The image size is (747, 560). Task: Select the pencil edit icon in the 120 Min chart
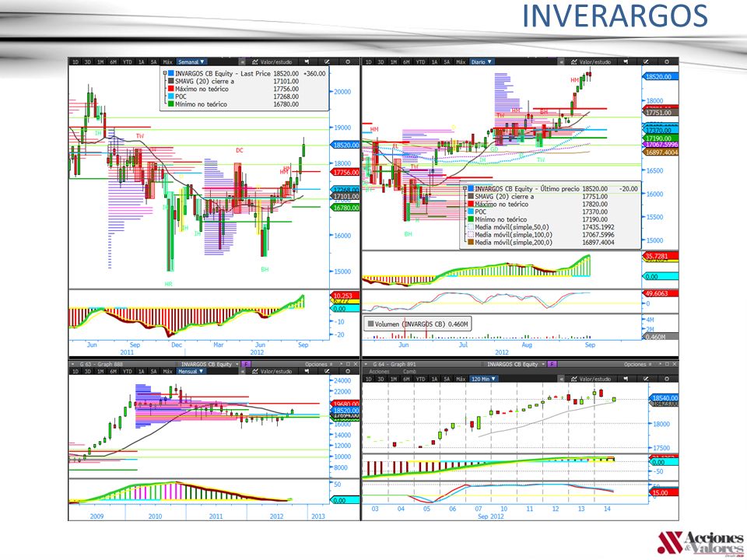pyautogui.click(x=646, y=379)
